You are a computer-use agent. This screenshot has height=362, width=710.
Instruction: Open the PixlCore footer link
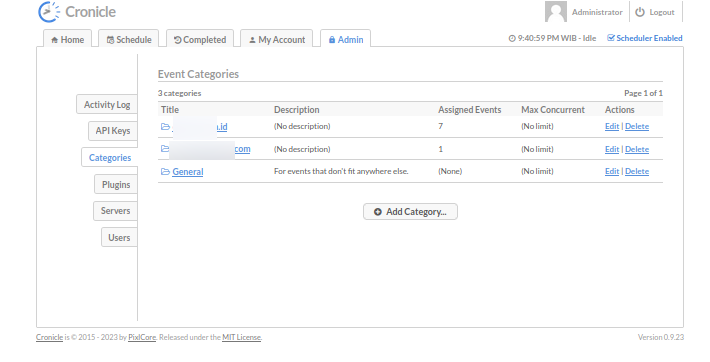[x=142, y=337]
